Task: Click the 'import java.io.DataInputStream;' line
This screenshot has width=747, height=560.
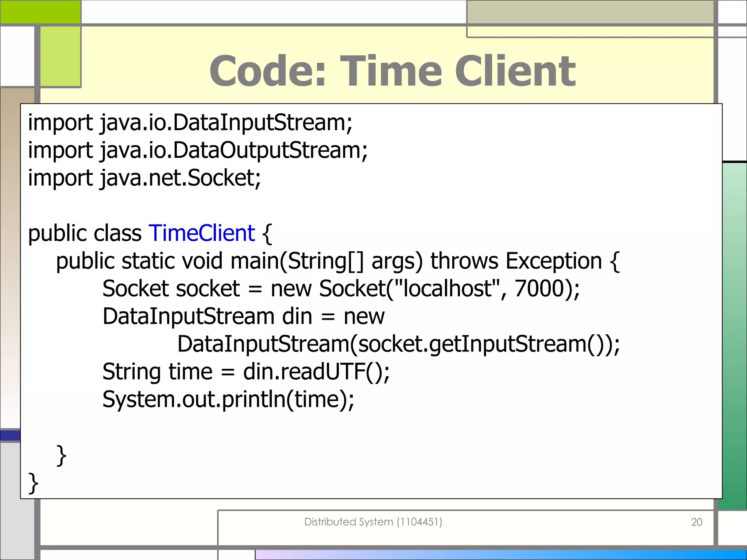Action: coord(190,122)
